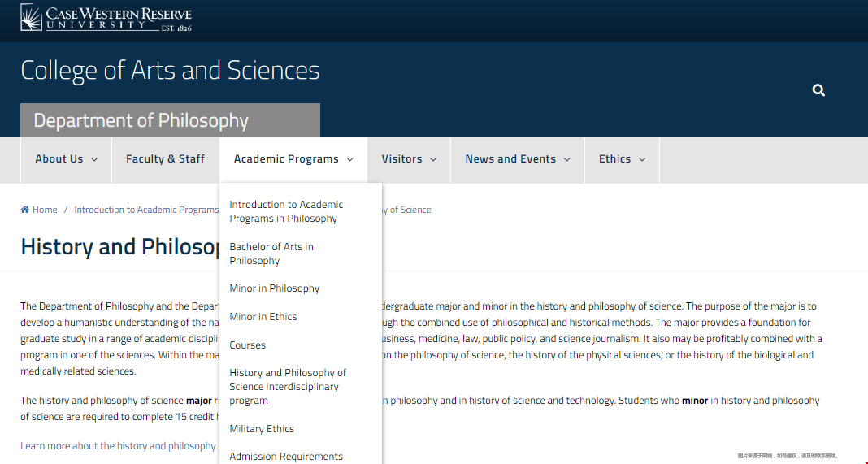
Task: Open the Department of Philosophy heading link
Action: 141,120
